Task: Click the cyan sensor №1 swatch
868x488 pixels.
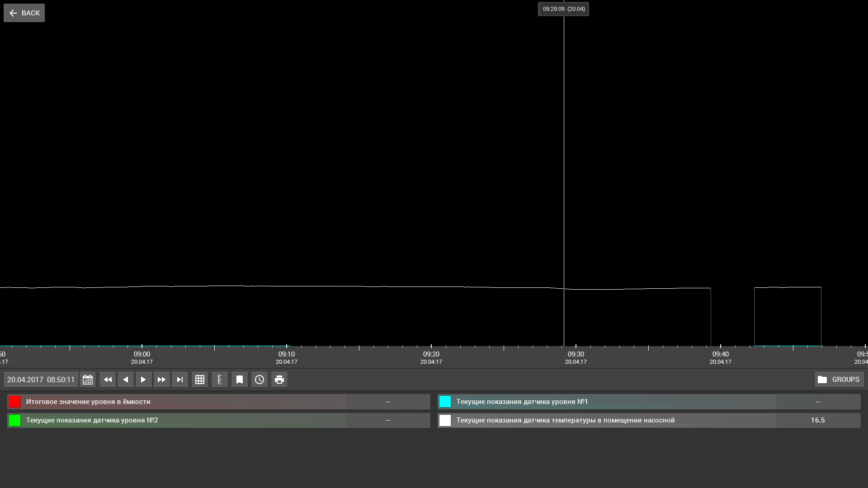Action: click(x=445, y=402)
